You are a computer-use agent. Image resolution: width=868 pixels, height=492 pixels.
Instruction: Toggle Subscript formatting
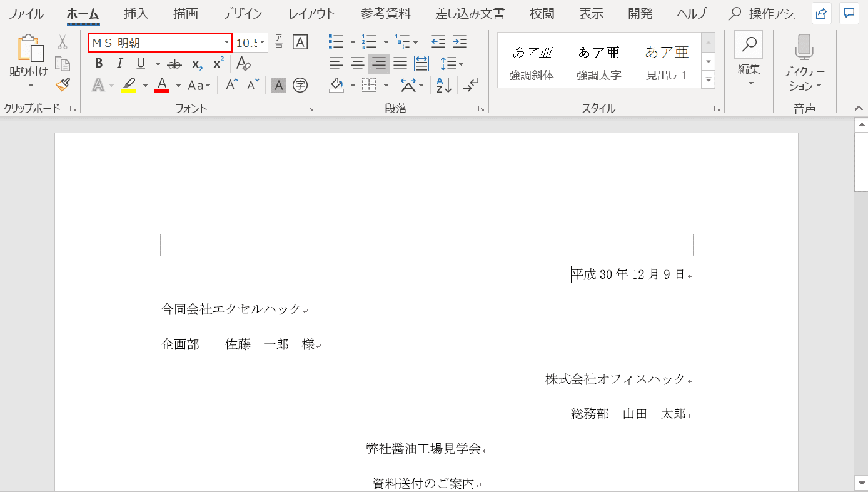tap(197, 64)
